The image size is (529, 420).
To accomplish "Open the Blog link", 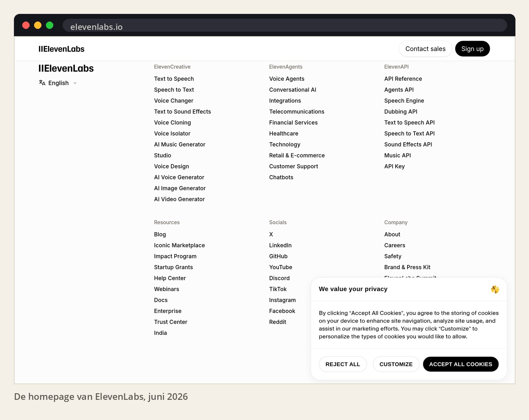I will pyautogui.click(x=160, y=235).
